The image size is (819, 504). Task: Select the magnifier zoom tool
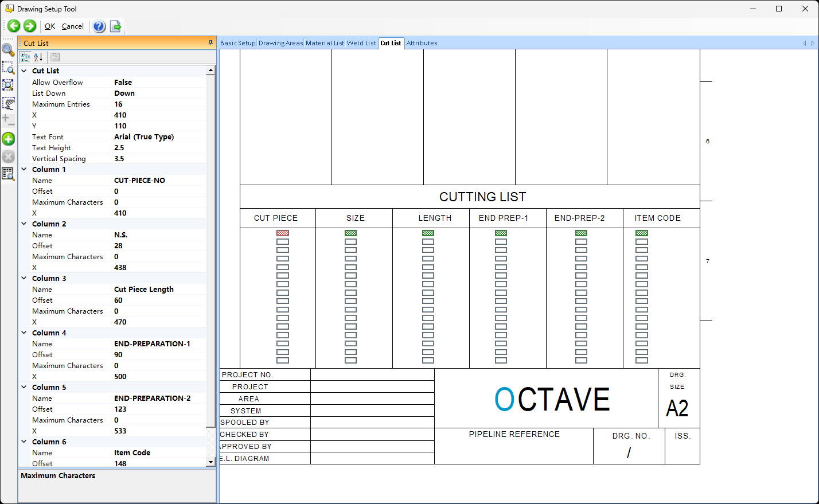[x=8, y=50]
